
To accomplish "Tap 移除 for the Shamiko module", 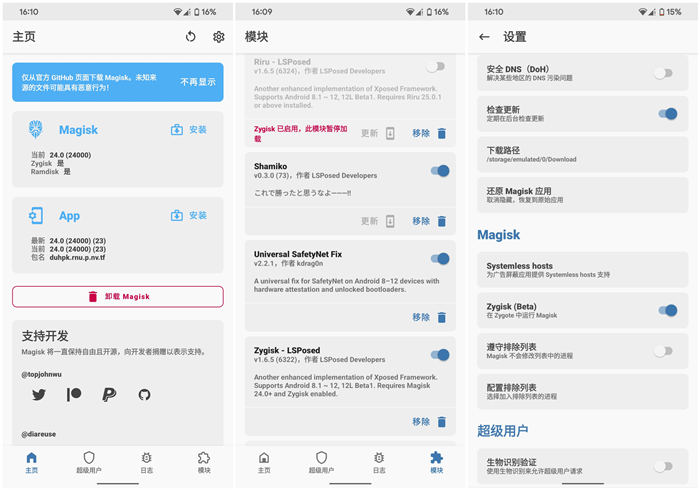I will [x=421, y=221].
